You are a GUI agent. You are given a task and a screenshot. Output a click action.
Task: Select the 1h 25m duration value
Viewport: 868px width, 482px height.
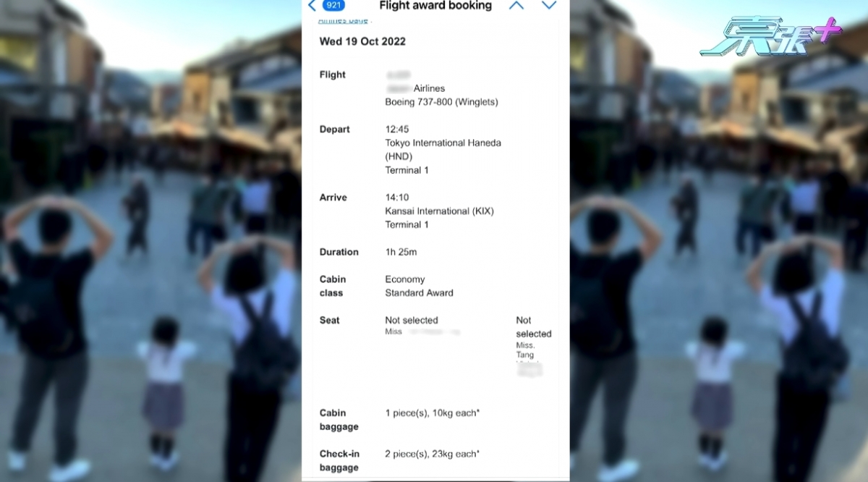tap(401, 252)
